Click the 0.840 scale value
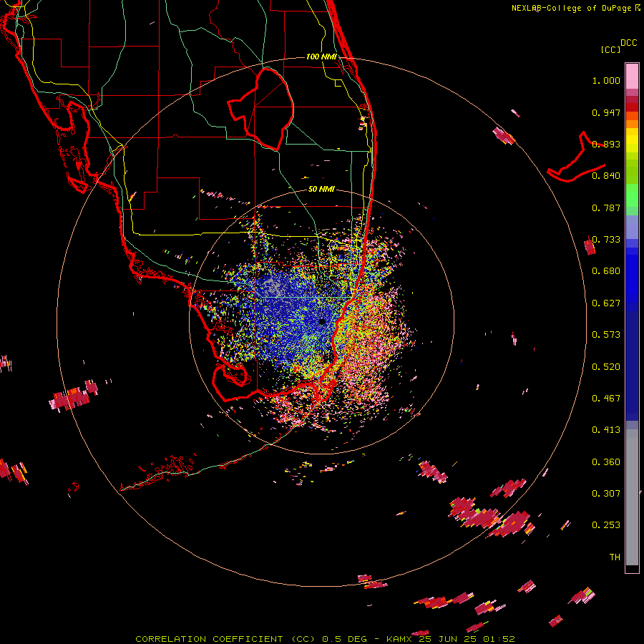This screenshot has width=644, height=644. [x=606, y=175]
